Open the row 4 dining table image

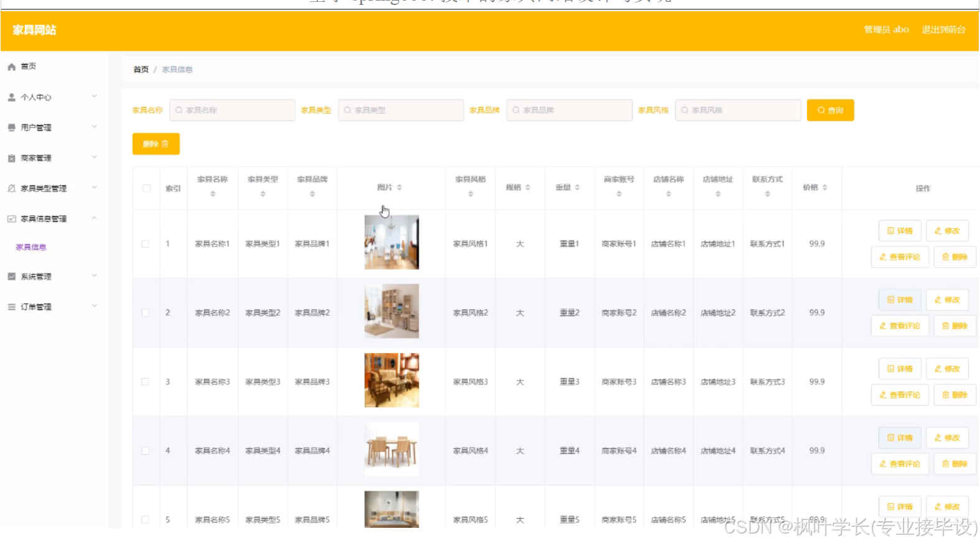click(391, 449)
